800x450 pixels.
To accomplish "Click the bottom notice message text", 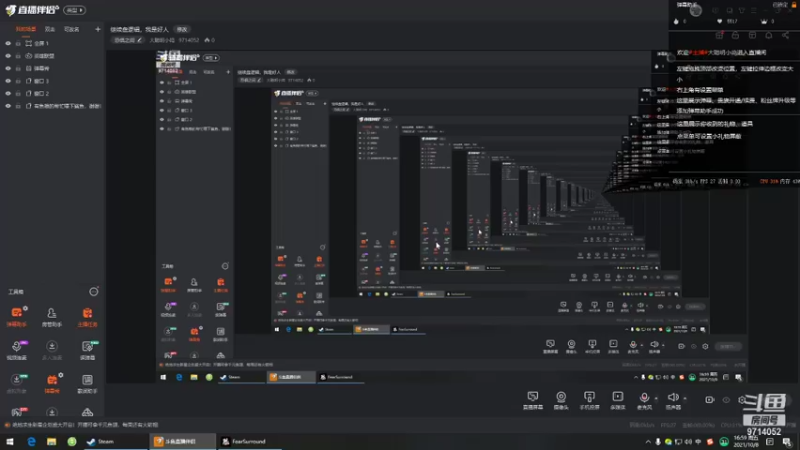I will [85, 425].
